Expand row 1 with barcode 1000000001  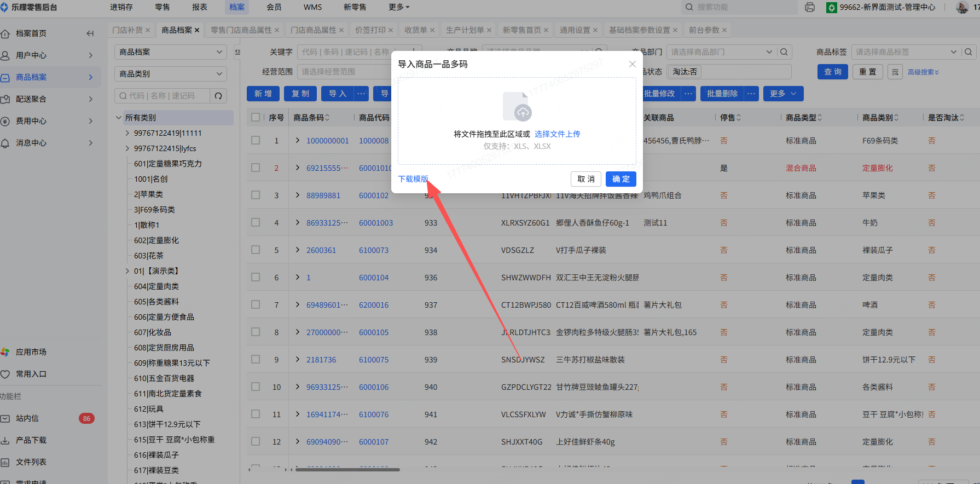[x=298, y=141]
